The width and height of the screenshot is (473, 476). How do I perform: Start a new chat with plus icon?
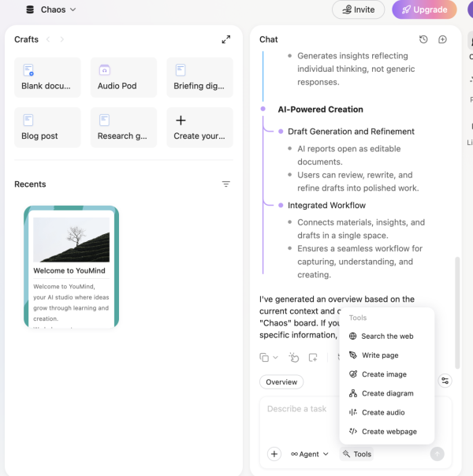pyautogui.click(x=442, y=39)
